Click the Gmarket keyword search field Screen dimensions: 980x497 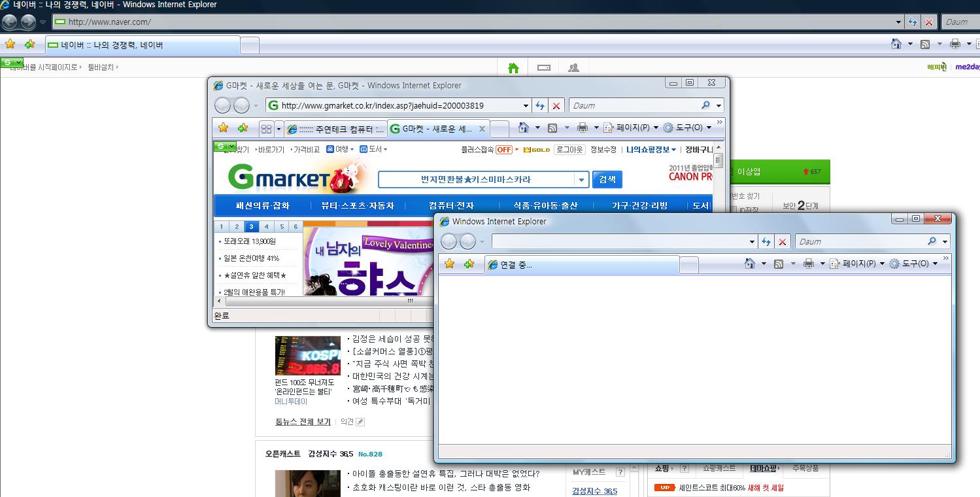click(476, 179)
